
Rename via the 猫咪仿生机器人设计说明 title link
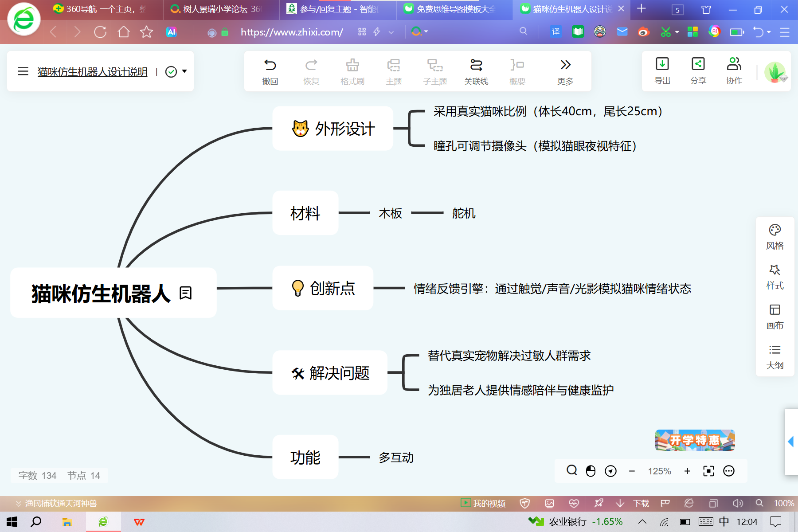click(92, 71)
